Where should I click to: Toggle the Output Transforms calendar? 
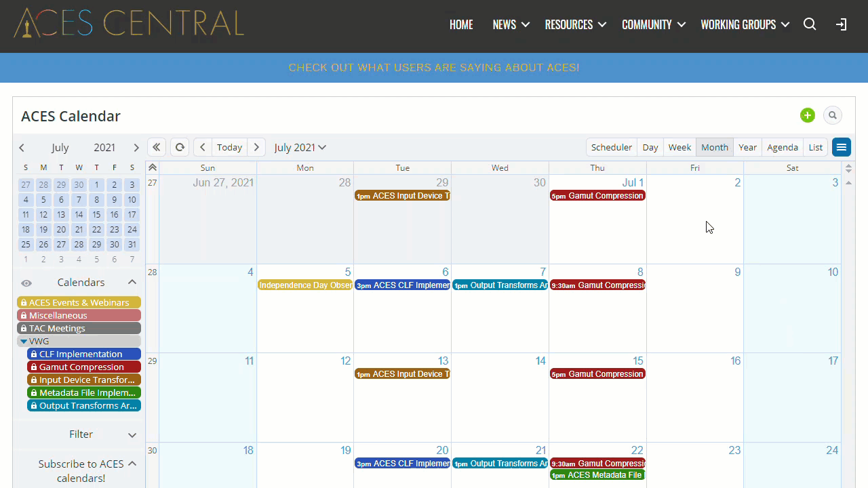(84, 405)
